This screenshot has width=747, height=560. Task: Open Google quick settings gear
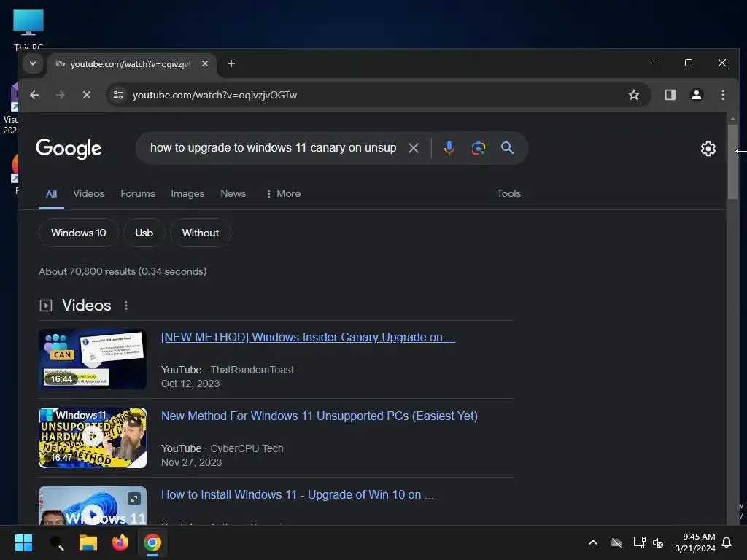point(708,149)
